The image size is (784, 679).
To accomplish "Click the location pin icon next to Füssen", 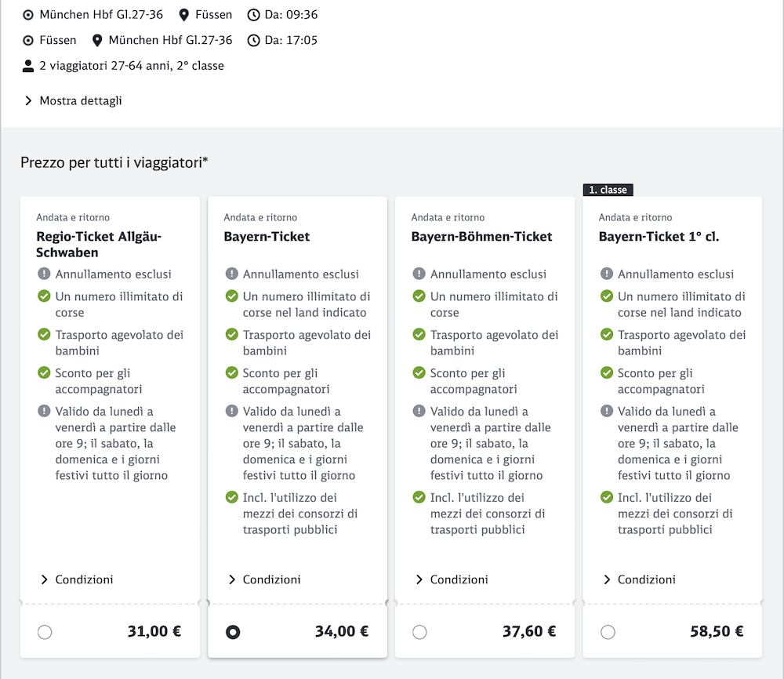I will pyautogui.click(x=184, y=15).
